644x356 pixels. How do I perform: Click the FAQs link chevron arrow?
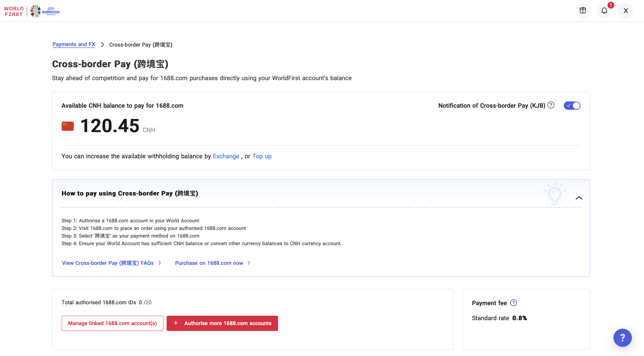[160, 263]
